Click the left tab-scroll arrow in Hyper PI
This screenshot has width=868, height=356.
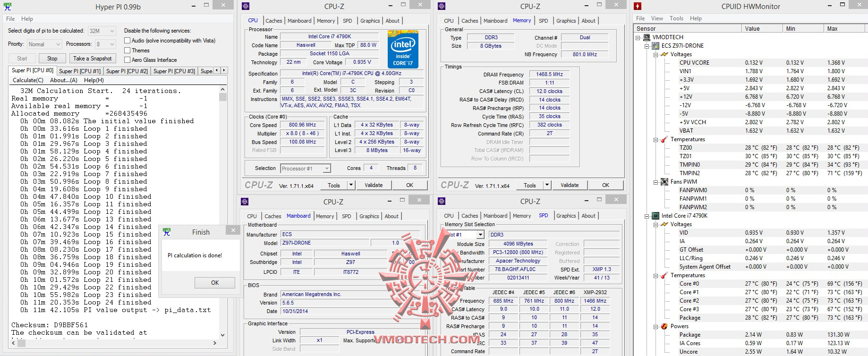(217, 70)
